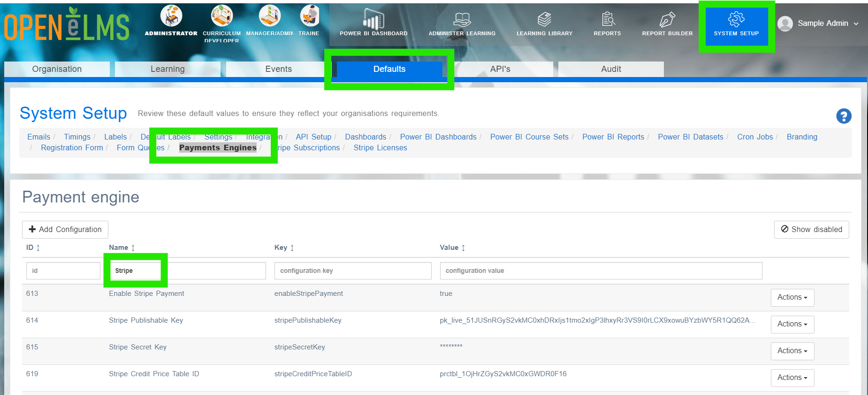Open the Payments Engines link

[x=218, y=148]
